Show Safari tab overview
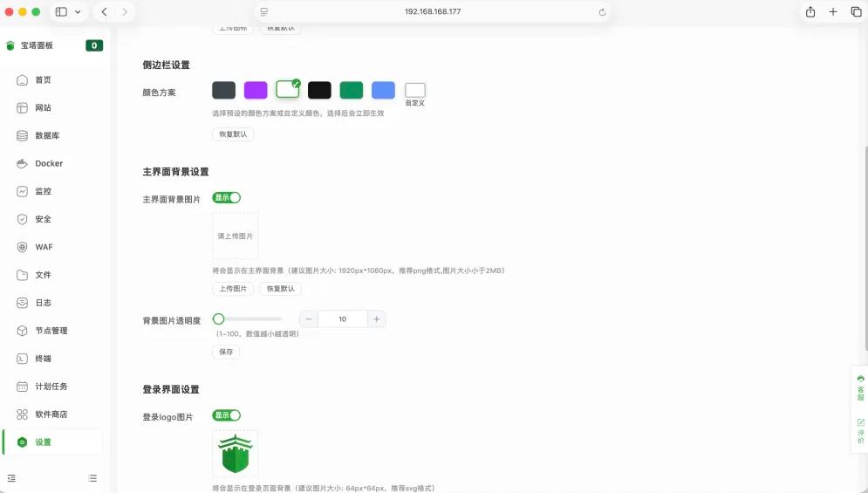868x493 pixels. pos(856,11)
